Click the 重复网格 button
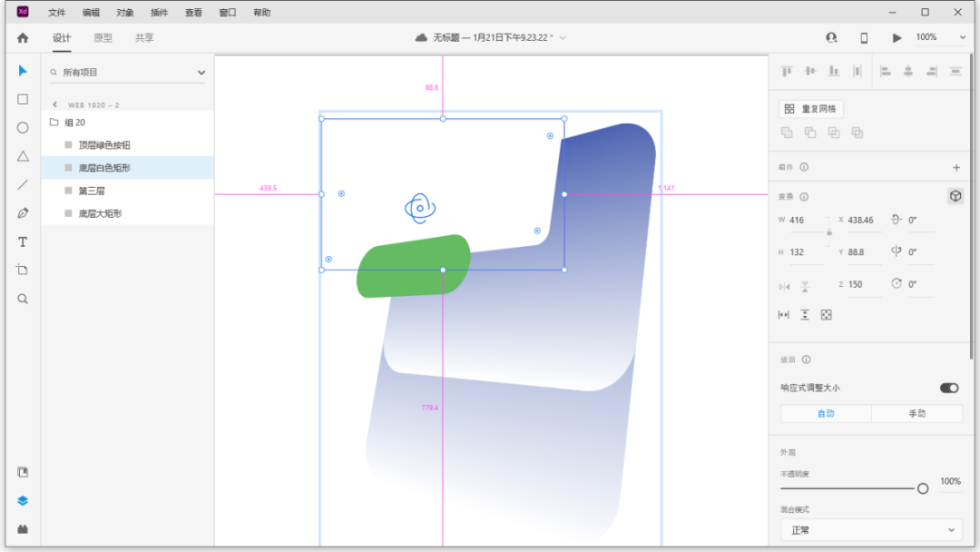The width and height of the screenshot is (980, 552). (x=811, y=109)
